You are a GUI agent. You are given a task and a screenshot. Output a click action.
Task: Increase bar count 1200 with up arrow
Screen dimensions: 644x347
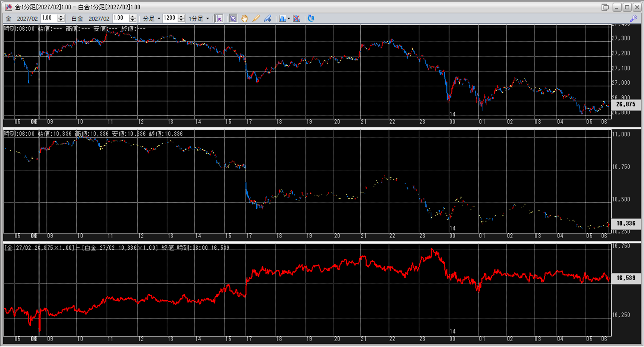181,16
